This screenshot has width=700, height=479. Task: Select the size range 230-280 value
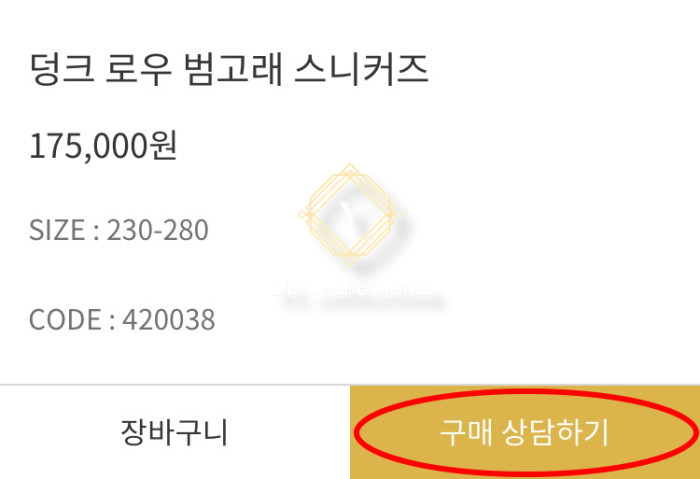click(157, 230)
